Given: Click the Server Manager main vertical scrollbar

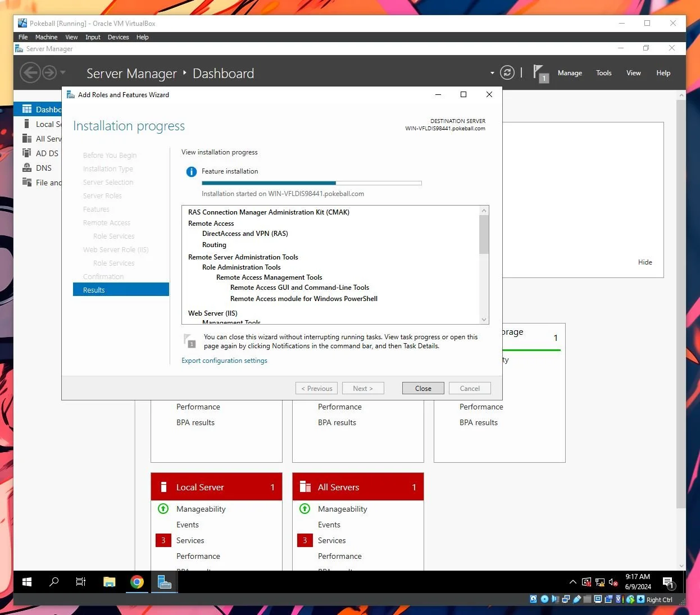Looking at the screenshot, I should pyautogui.click(x=681, y=303).
